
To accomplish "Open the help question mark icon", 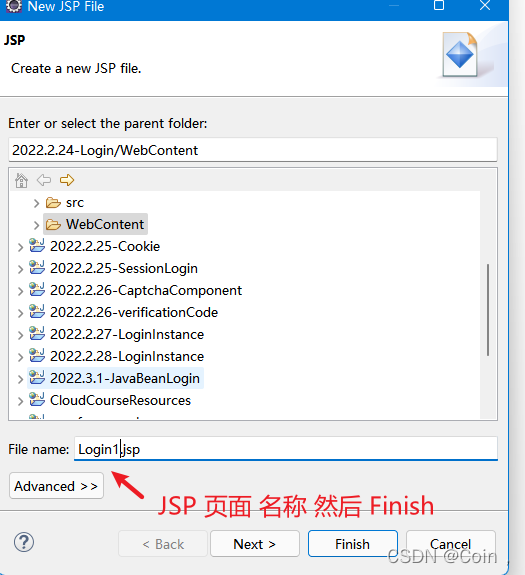I will [x=24, y=542].
